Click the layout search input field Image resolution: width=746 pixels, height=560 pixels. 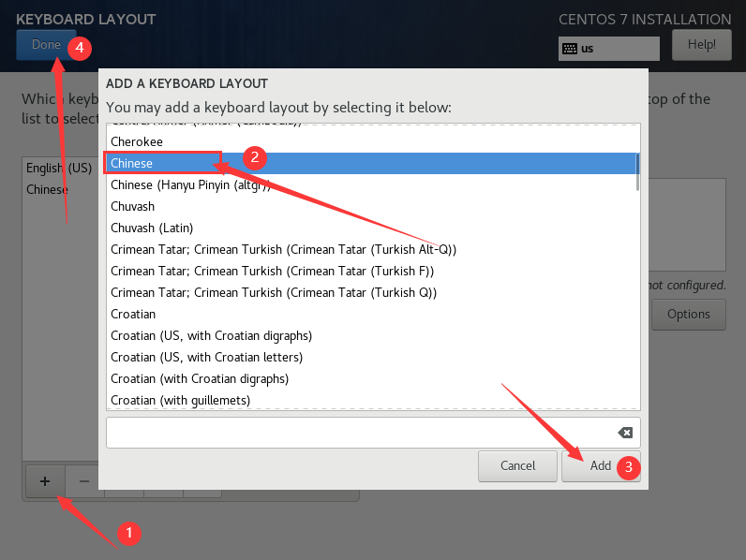click(x=360, y=433)
